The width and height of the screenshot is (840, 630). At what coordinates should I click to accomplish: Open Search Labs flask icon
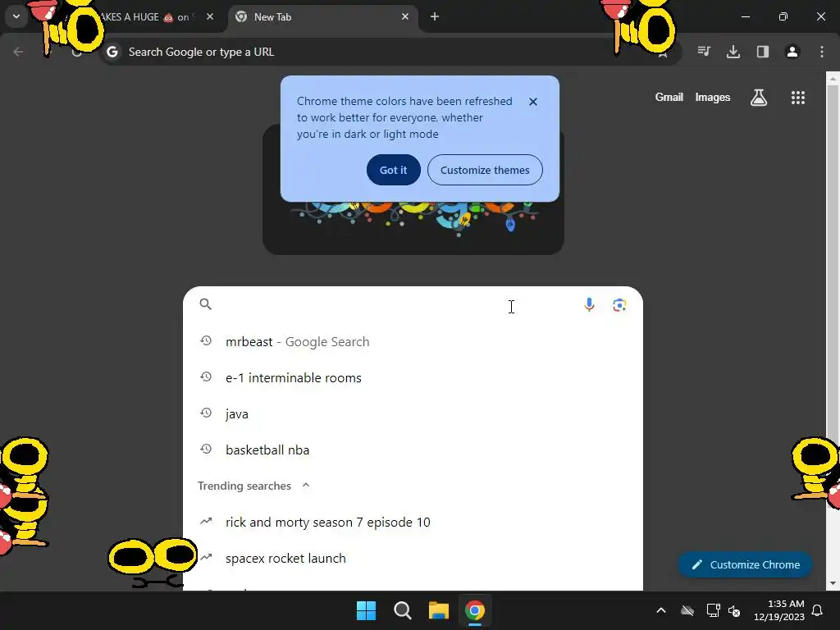pyautogui.click(x=759, y=98)
